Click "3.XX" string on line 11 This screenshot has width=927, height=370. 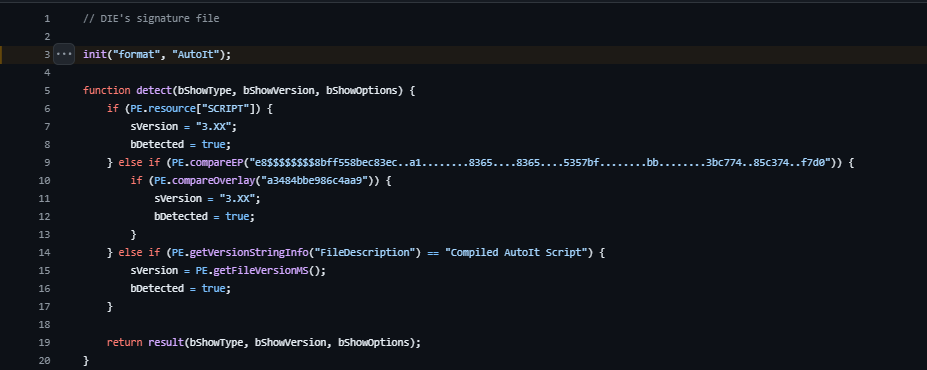tap(238, 199)
